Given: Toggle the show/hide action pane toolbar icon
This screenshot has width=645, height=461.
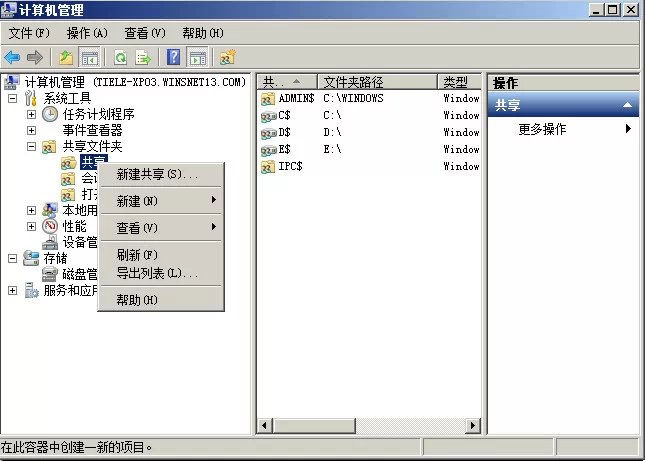Looking at the screenshot, I should pos(197,57).
